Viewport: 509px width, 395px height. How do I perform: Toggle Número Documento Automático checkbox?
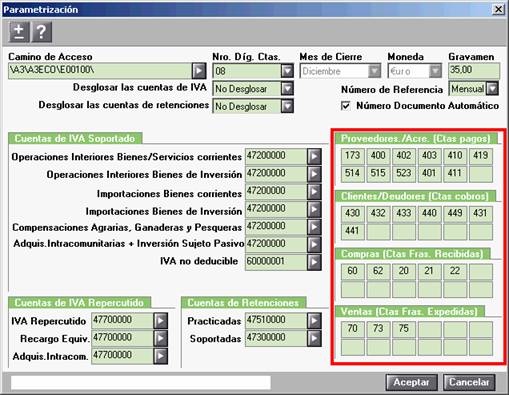click(x=346, y=106)
